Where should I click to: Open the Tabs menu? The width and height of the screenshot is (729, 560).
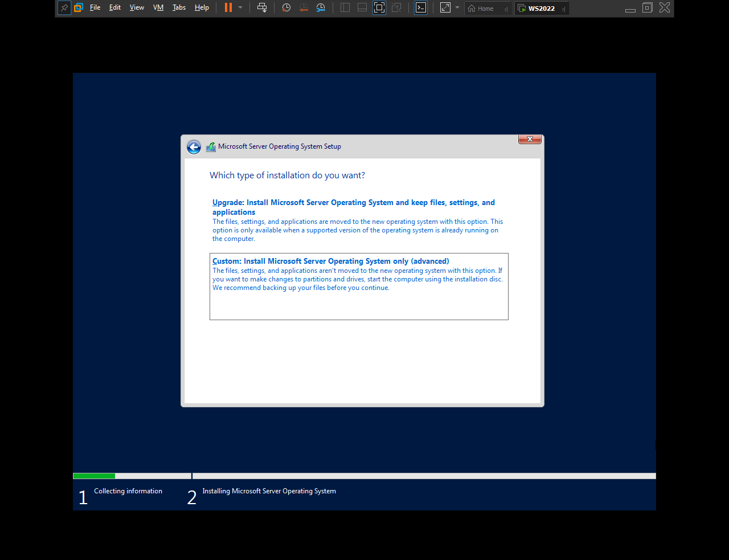tap(179, 8)
